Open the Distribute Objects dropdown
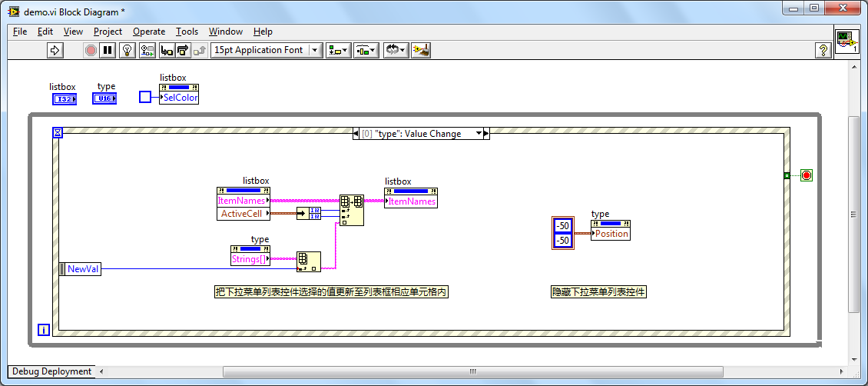 366,50
